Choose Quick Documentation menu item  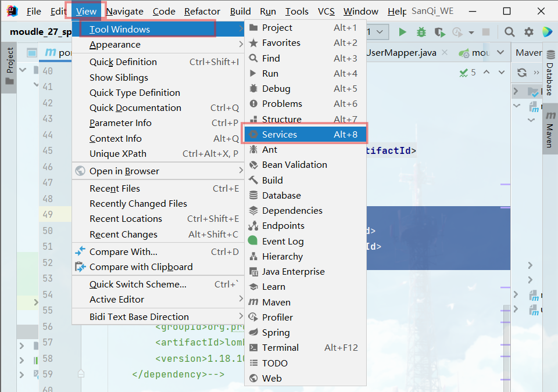tap(158, 108)
